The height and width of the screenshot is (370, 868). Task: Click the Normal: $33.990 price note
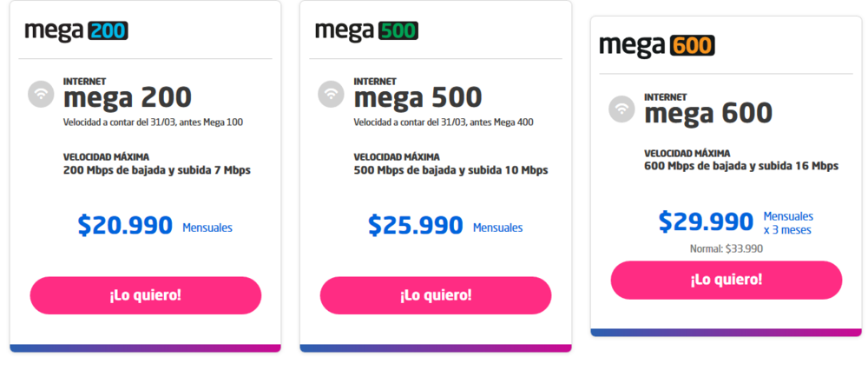pyautogui.click(x=726, y=248)
